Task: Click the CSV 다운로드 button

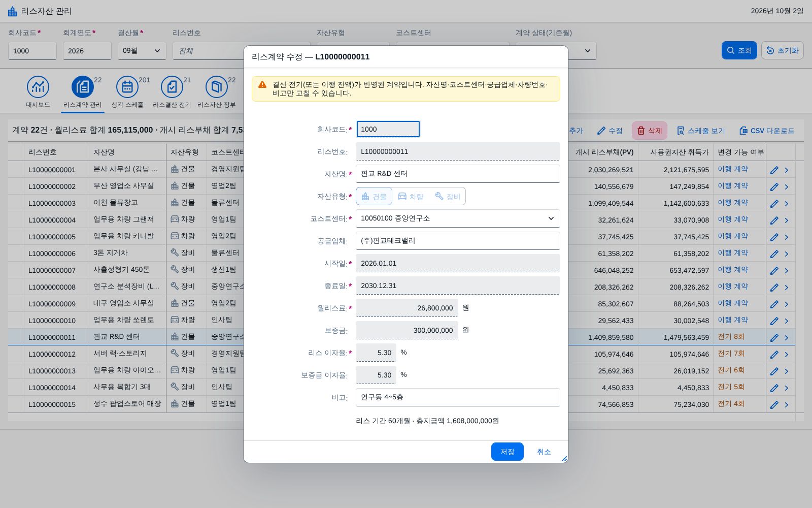Action: [767, 131]
